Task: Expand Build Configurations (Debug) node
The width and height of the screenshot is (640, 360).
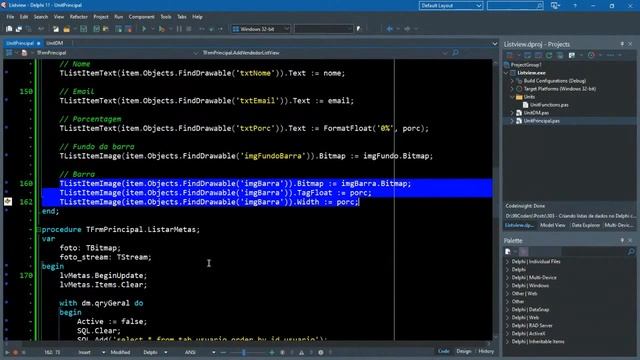Action: click(512, 81)
